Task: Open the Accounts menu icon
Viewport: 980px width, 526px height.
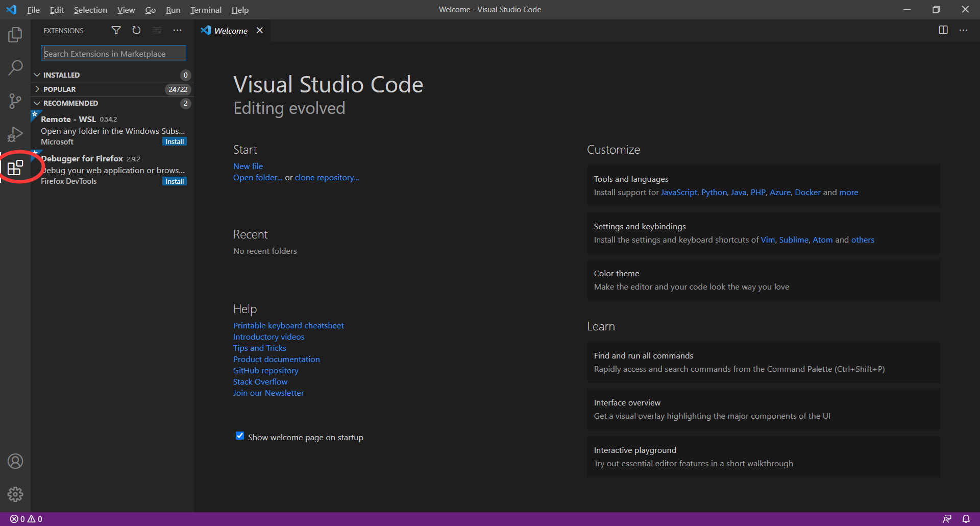Action: 15,461
